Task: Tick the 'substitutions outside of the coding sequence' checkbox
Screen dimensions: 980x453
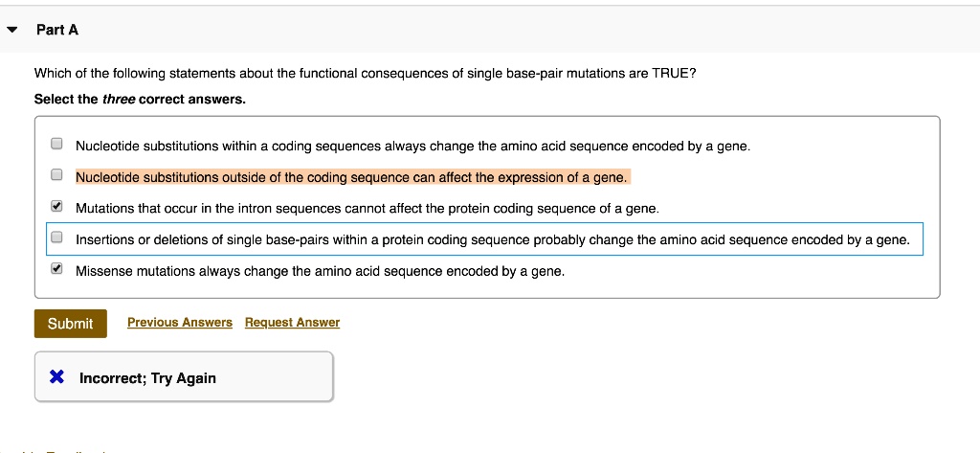Action: point(57,176)
